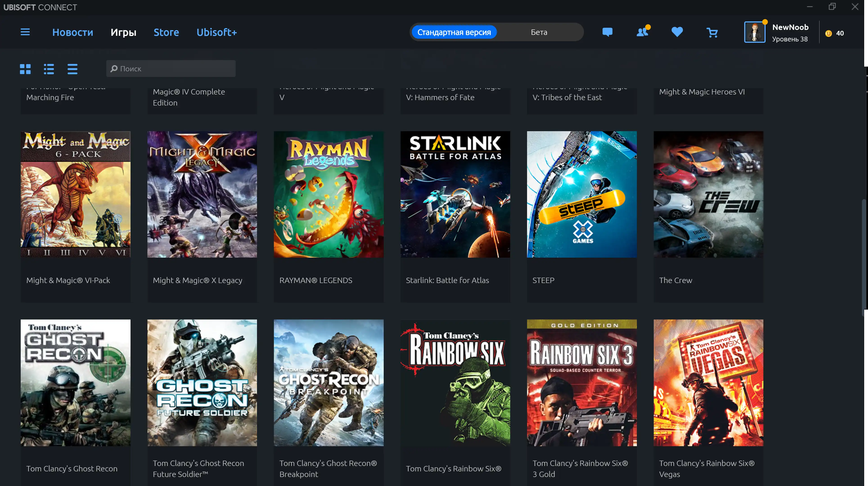
Task: Select Стандартная версия mode
Action: point(454,32)
